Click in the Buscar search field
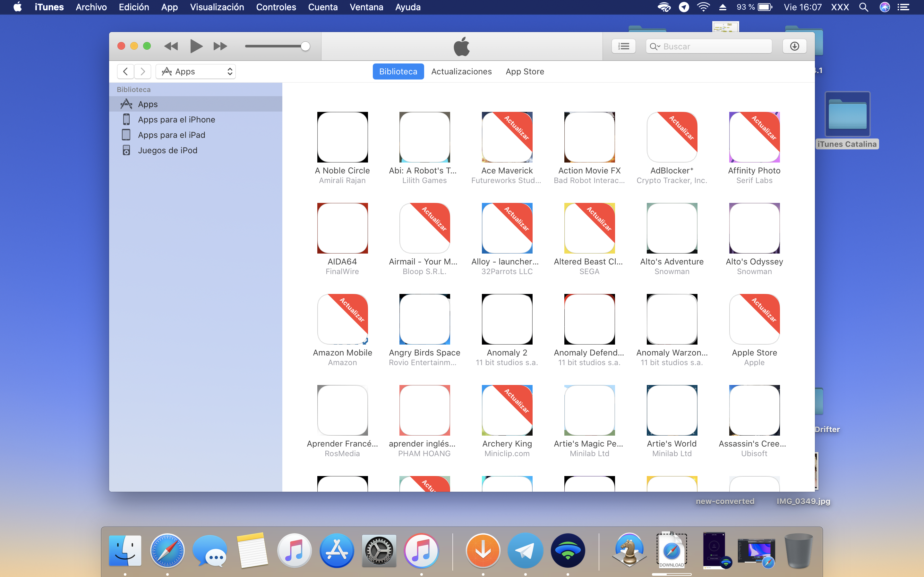The width and height of the screenshot is (924, 577). [714, 46]
